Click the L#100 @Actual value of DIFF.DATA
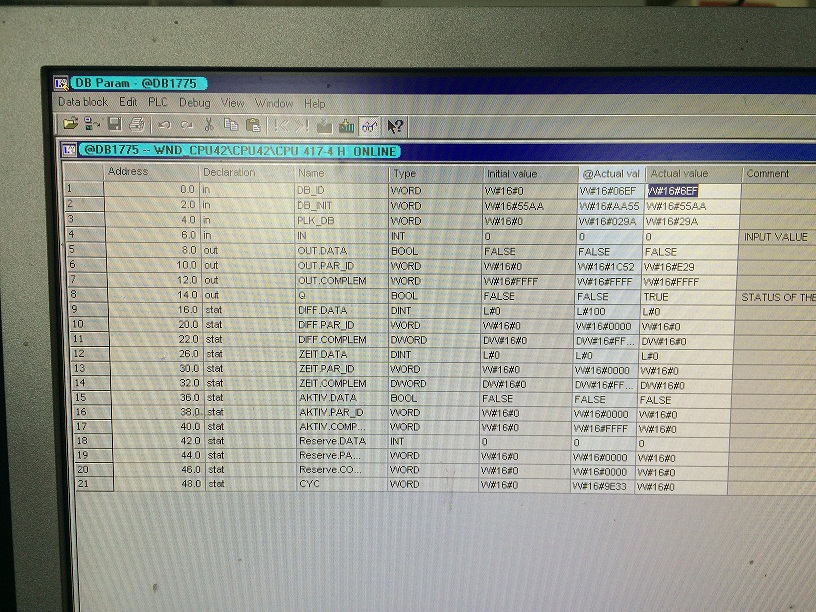Screen dimensions: 816x612 (607, 312)
